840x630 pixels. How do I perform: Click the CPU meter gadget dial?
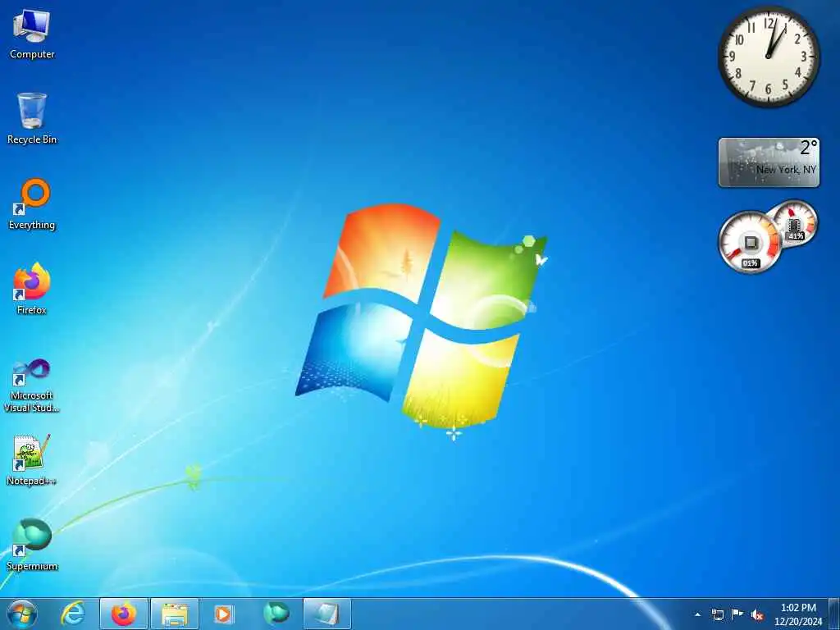click(x=750, y=242)
